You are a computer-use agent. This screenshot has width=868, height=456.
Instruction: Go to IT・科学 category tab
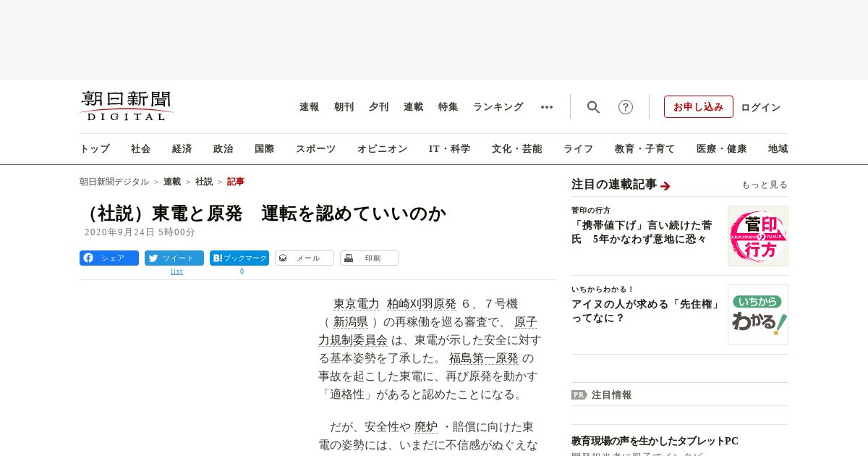(x=450, y=149)
